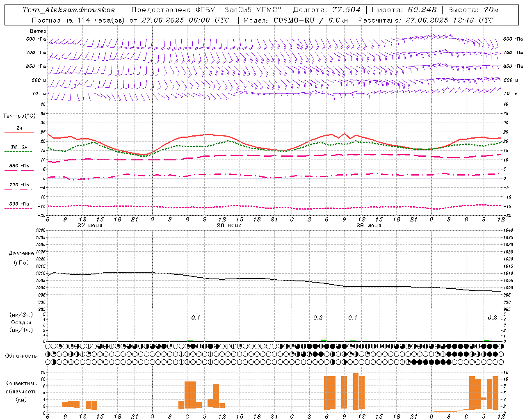Click the 2м temperature legend label
This screenshot has height=420, width=525.
(x=19, y=128)
